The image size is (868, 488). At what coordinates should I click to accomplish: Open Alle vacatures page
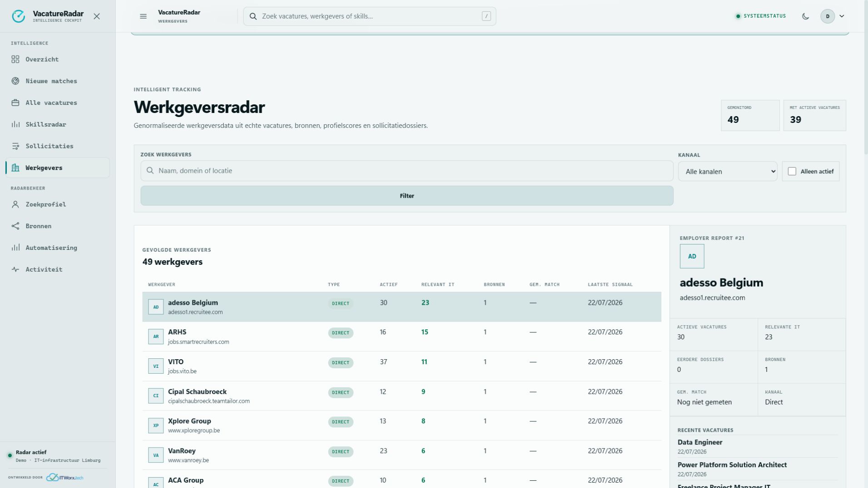click(x=58, y=103)
